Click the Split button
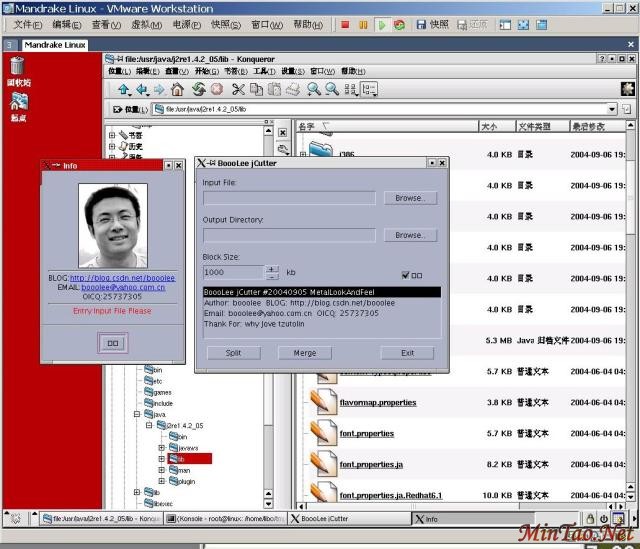 pyautogui.click(x=233, y=353)
